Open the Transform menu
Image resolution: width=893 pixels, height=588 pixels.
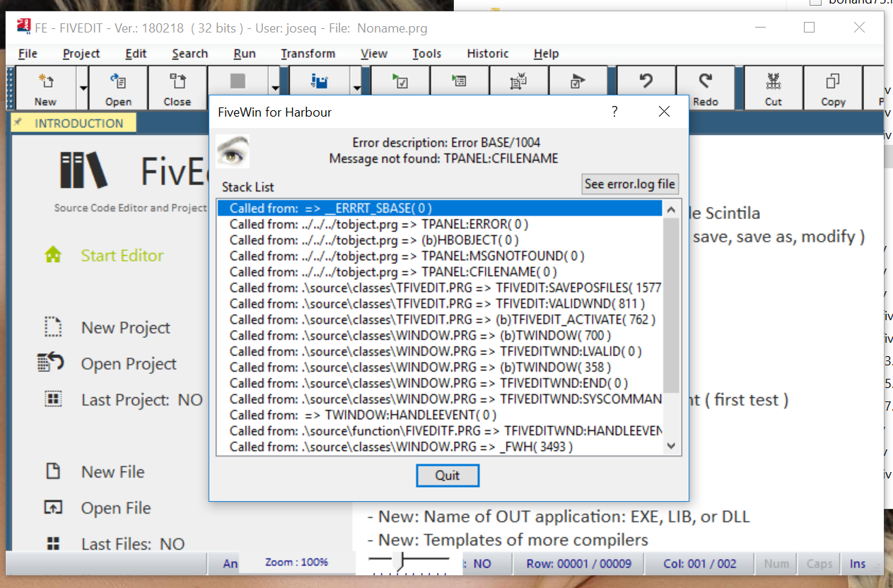[x=308, y=54]
